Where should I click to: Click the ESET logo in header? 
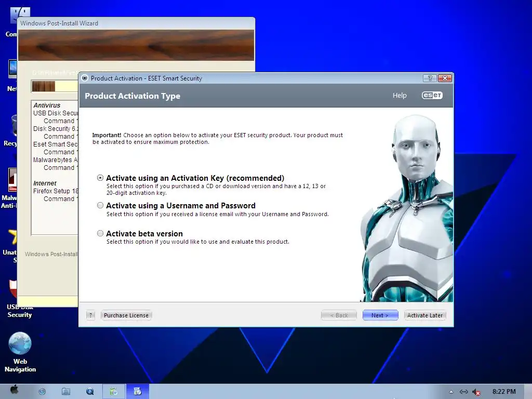coord(432,96)
